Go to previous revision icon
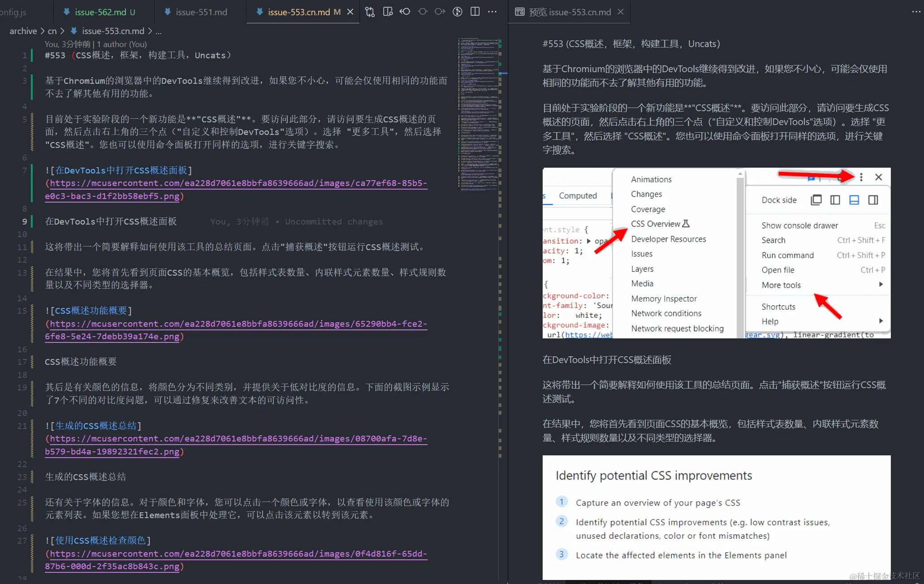This screenshot has height=584, width=924. click(405, 12)
